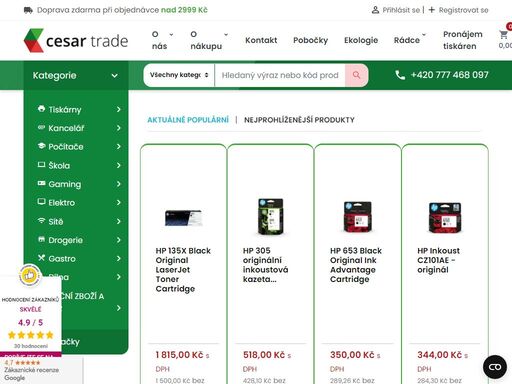The width and height of the screenshot is (512, 384).
Task: Click the 344,00 Kč price
Action: tap(440, 355)
